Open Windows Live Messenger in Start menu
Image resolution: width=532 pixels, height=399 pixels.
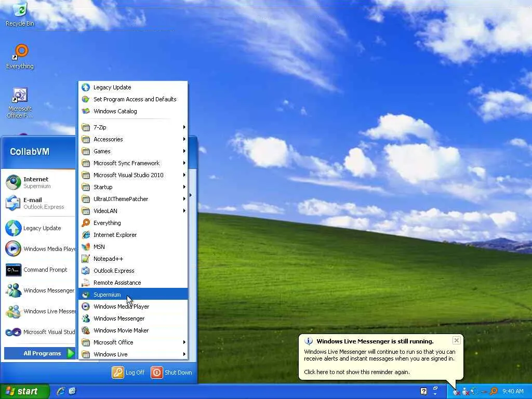point(38,311)
